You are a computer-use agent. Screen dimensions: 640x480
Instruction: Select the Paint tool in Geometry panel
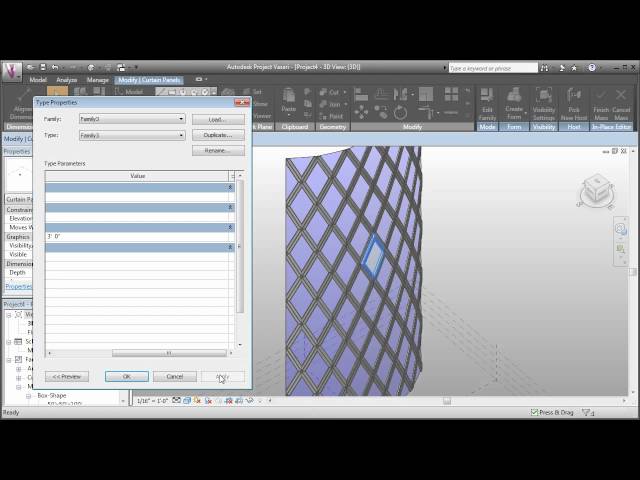331,116
